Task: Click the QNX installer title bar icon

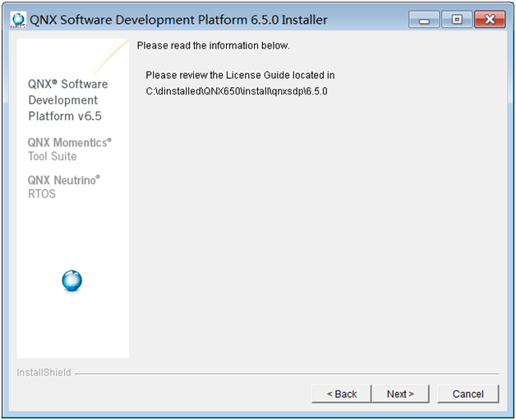Action: [18, 20]
